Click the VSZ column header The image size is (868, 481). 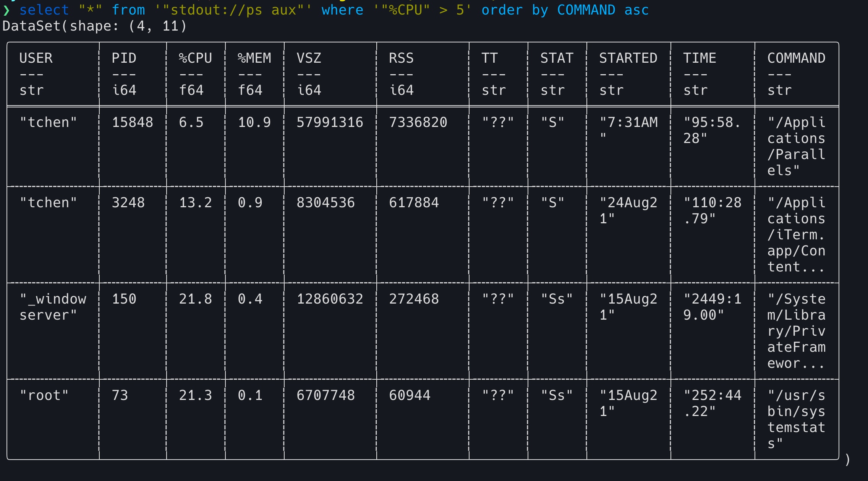tap(309, 58)
